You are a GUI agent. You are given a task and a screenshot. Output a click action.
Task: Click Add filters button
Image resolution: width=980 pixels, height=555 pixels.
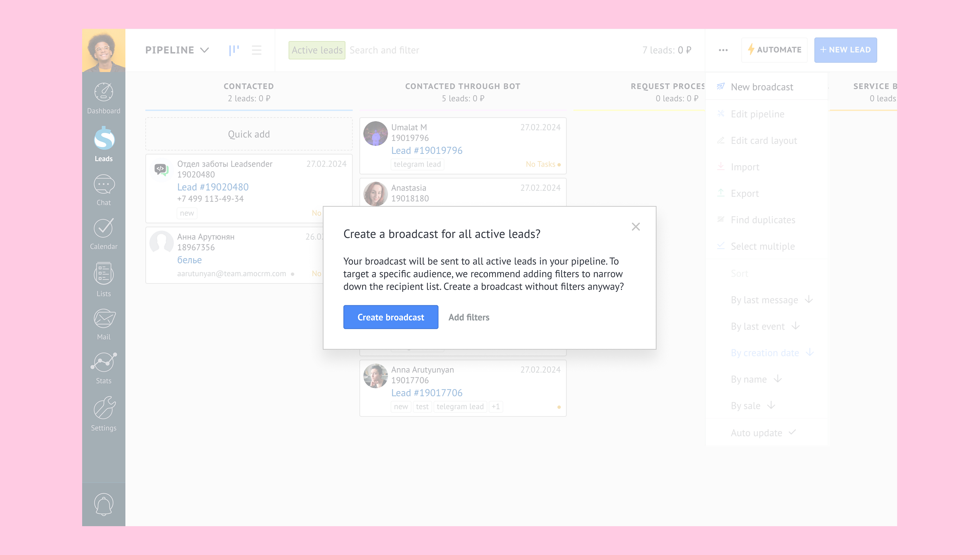pos(469,317)
